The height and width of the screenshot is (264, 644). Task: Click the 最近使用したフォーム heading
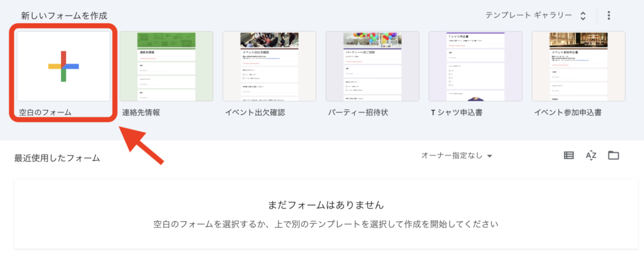point(57,158)
